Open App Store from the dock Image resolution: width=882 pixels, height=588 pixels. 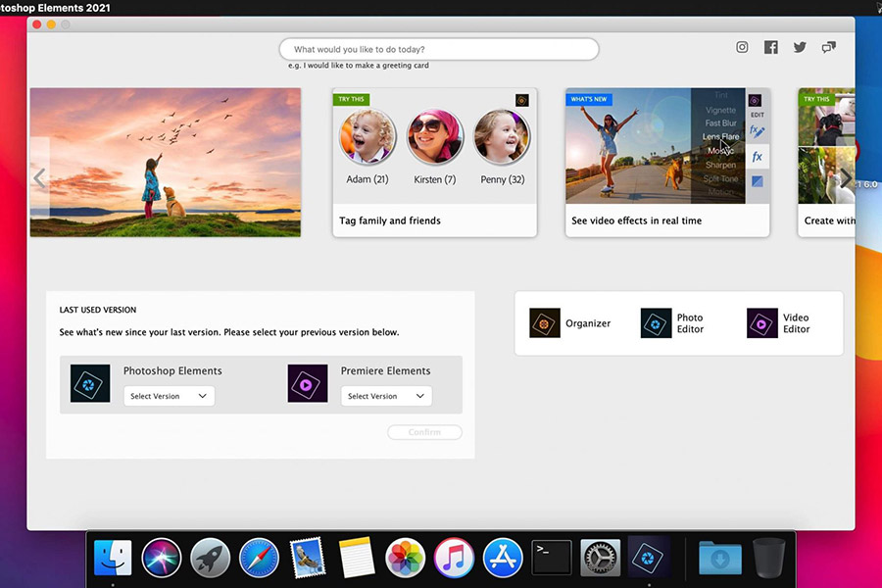pos(503,558)
